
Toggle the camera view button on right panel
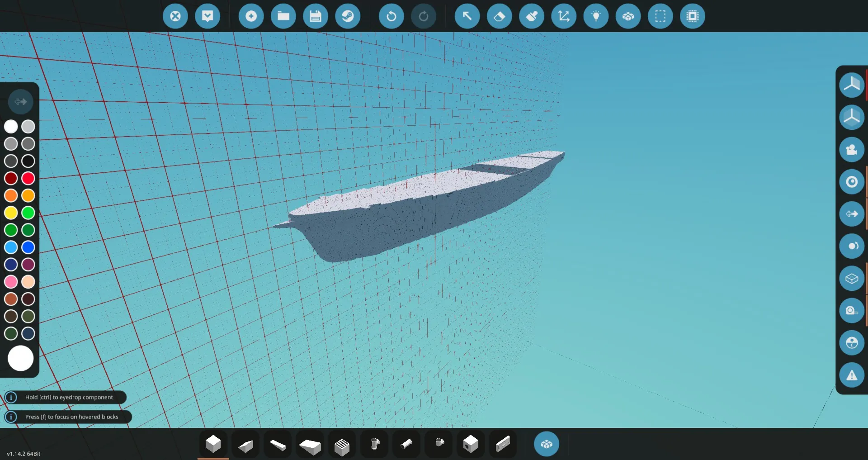[x=851, y=150]
